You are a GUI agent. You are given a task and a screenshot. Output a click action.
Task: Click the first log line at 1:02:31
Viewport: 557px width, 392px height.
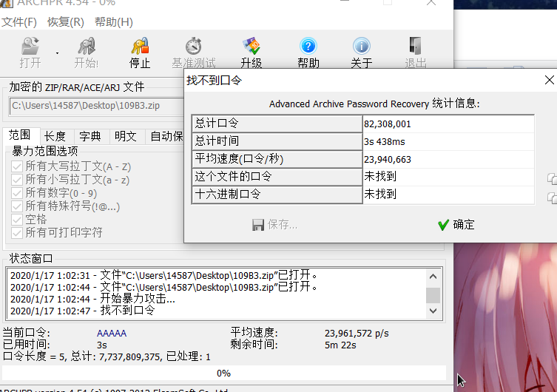pyautogui.click(x=163, y=275)
